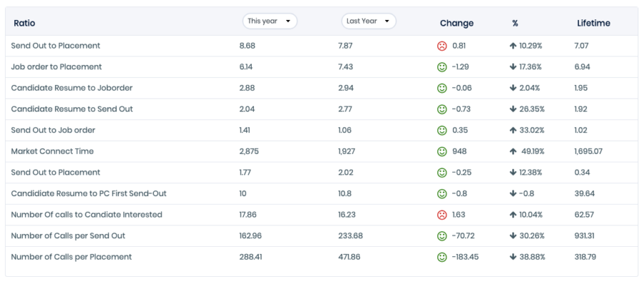The width and height of the screenshot is (644, 284).
Task: Click the down arrow beside 17.36%
Action: (x=512, y=67)
